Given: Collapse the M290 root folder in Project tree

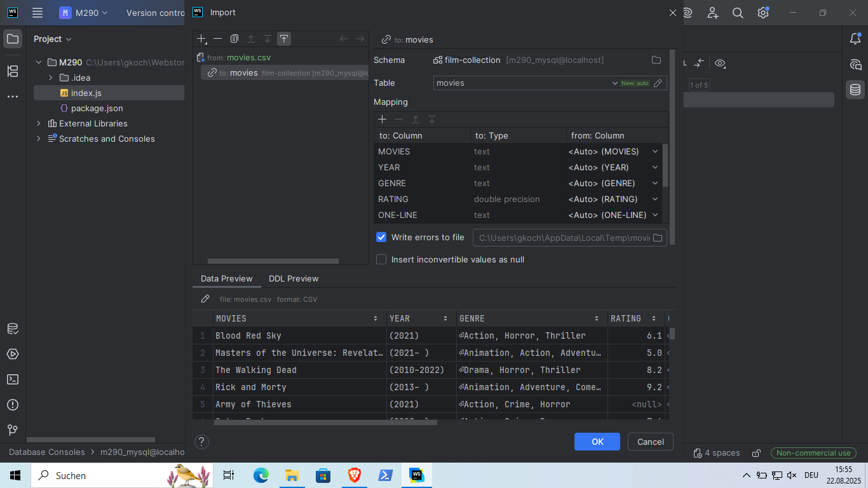Looking at the screenshot, I should [x=39, y=62].
